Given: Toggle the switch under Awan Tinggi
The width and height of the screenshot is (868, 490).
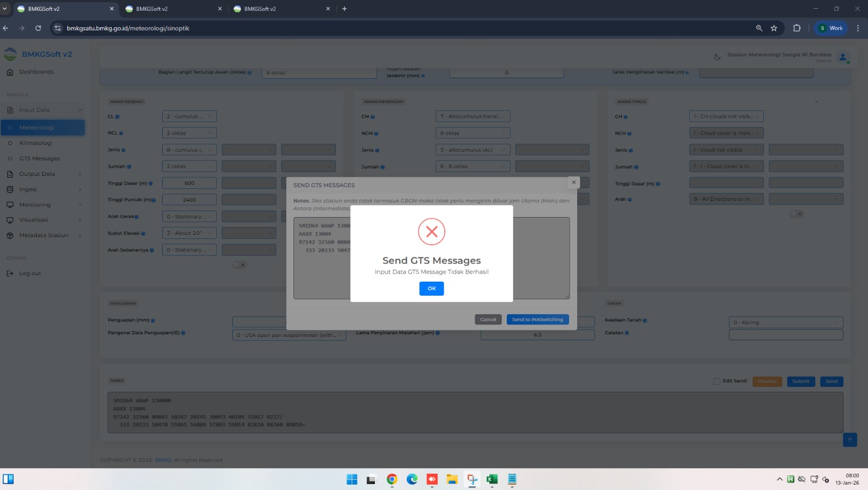Looking at the screenshot, I should click(x=796, y=214).
